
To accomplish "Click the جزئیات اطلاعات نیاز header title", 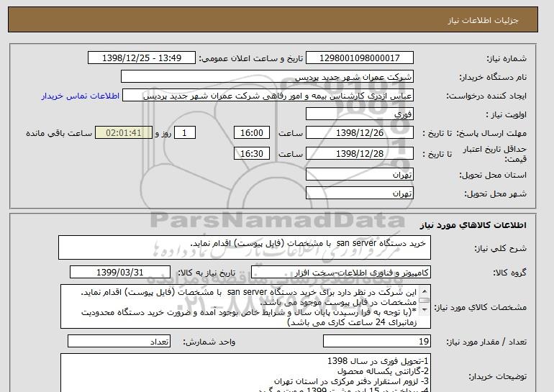I will [483, 20].
